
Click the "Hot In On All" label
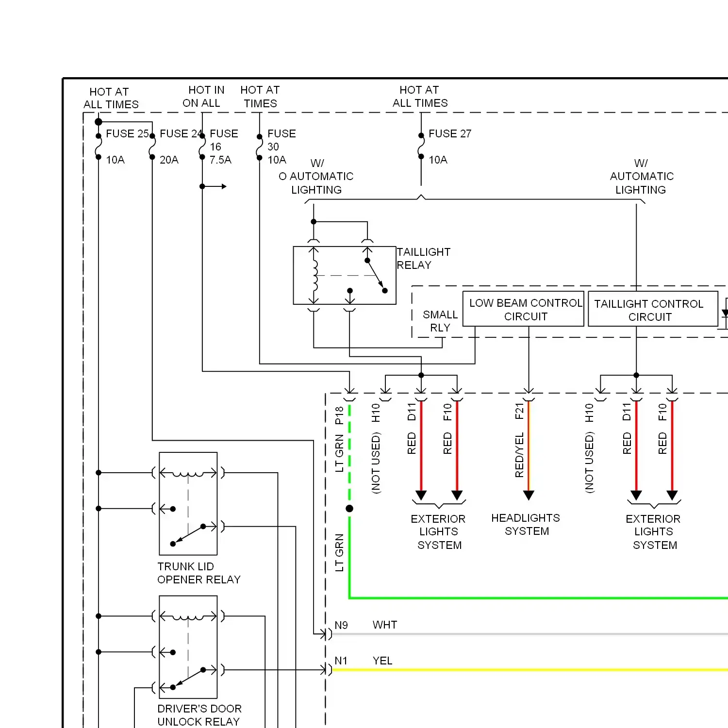(205, 97)
